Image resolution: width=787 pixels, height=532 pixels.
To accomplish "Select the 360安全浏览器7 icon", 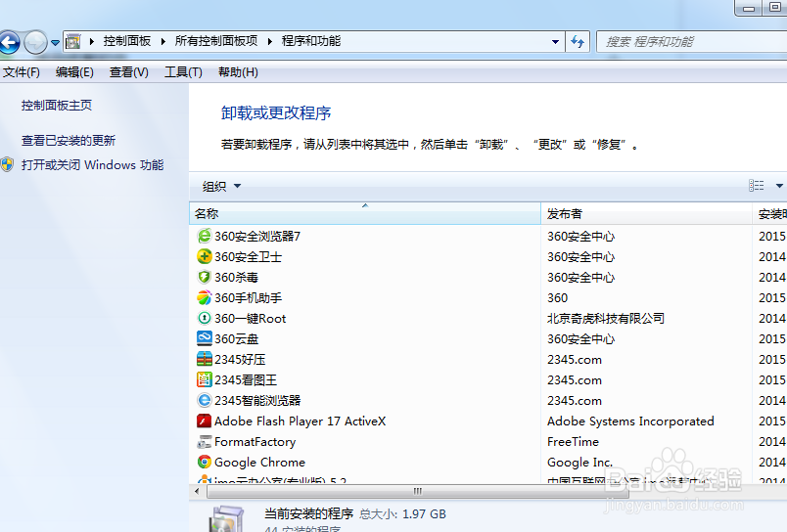I will click(x=205, y=236).
